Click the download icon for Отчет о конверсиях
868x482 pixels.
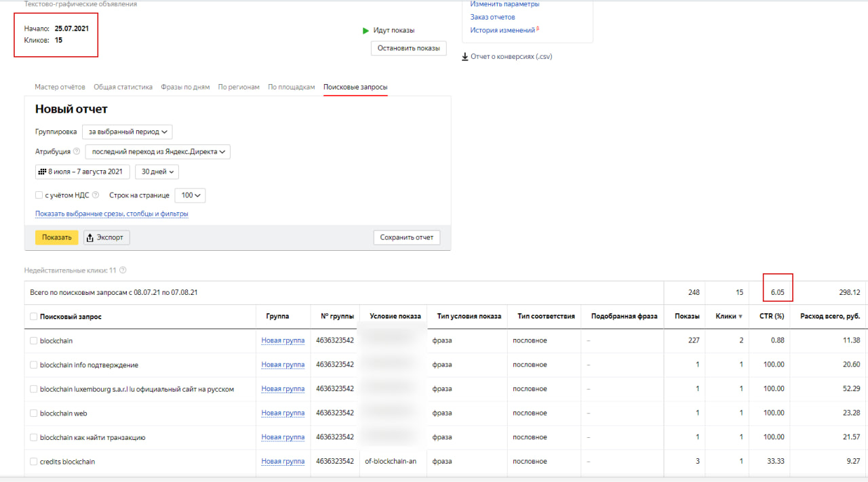465,57
